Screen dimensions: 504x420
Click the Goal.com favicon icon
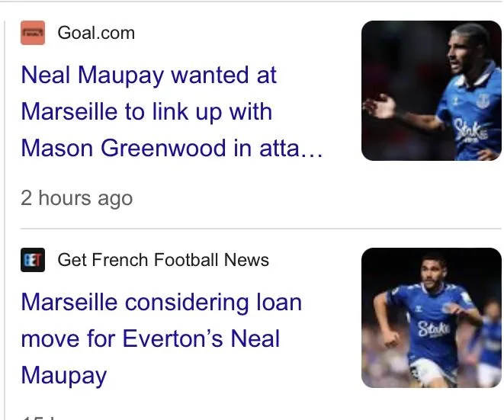coord(33,33)
